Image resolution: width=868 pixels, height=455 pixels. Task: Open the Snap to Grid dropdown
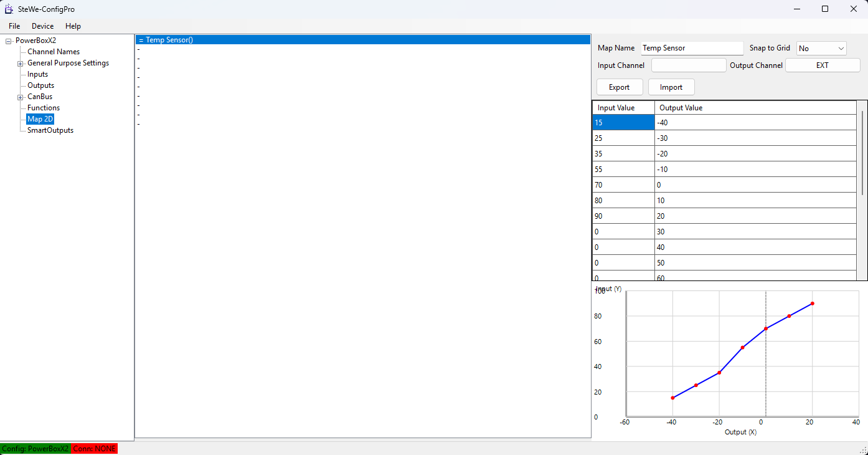pyautogui.click(x=821, y=49)
